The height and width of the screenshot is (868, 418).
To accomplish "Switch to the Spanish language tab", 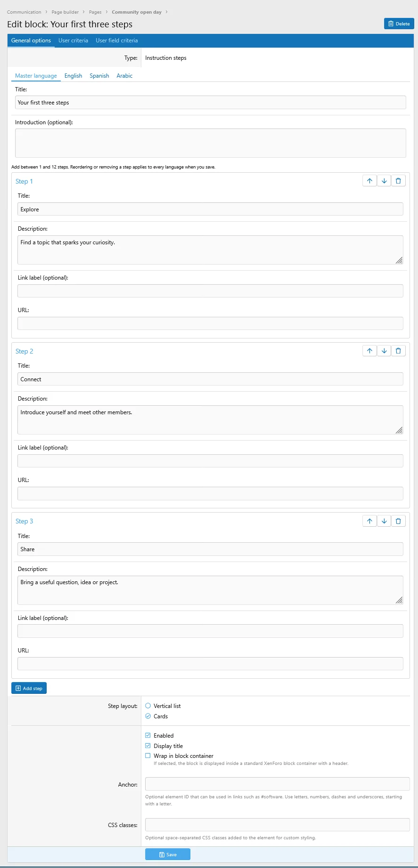I will pos(99,76).
